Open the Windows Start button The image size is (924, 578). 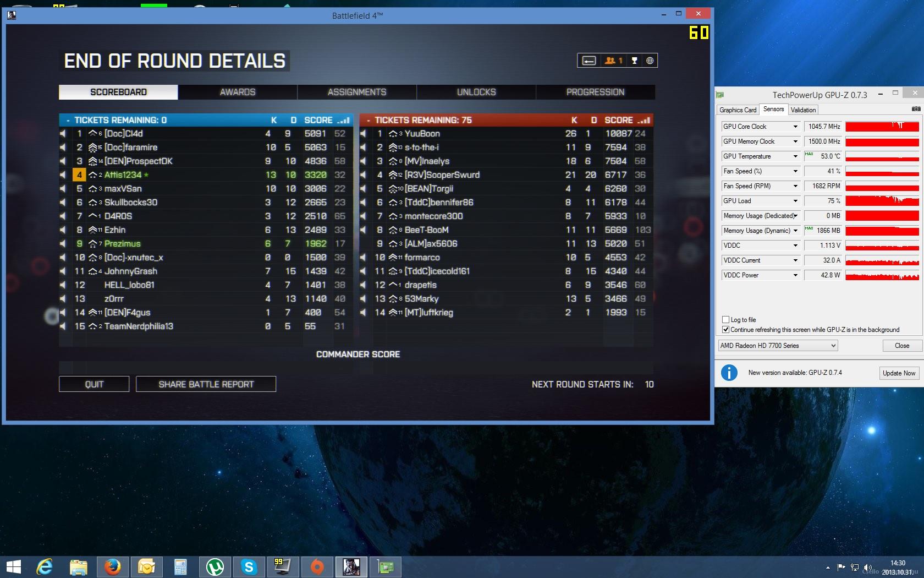[13, 567]
